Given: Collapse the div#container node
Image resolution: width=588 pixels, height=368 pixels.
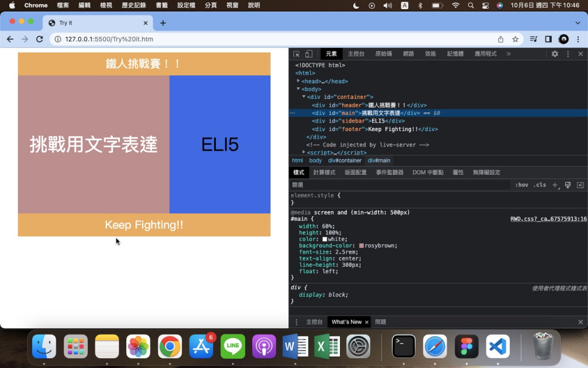Looking at the screenshot, I should 304,97.
